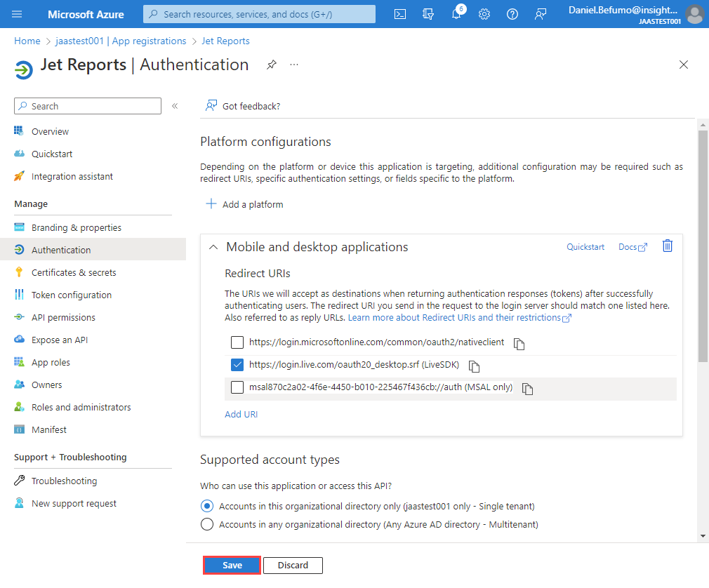Viewport: 709px width, 588px height.
Task: Click the Got feedback icon
Action: 211,106
